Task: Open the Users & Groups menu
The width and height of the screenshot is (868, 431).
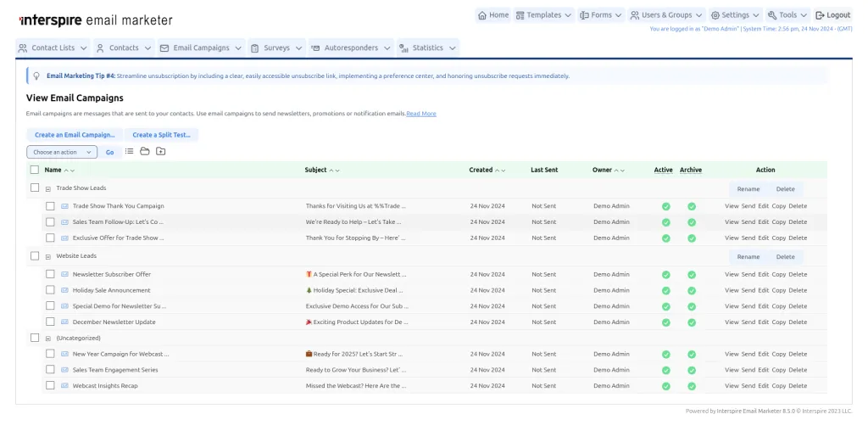Action: tap(666, 15)
